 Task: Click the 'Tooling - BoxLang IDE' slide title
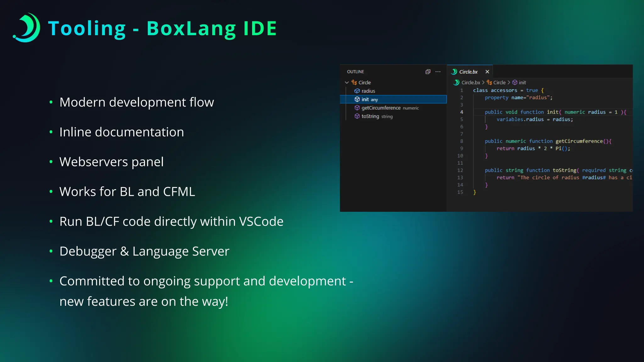[x=162, y=29]
